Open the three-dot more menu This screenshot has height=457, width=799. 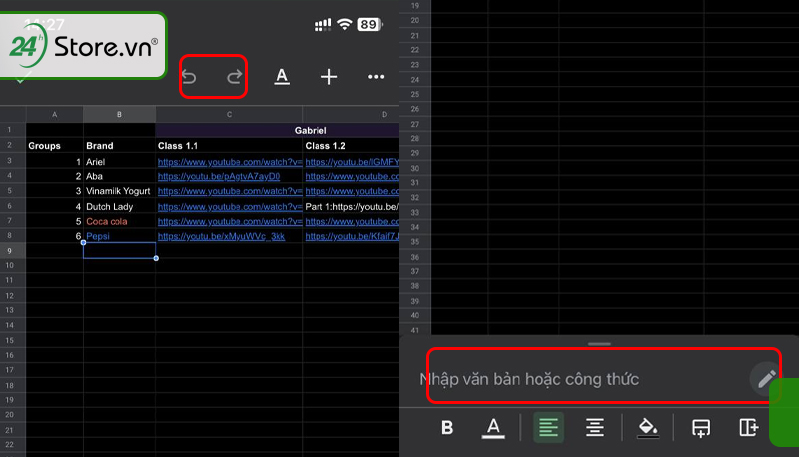[x=376, y=77]
